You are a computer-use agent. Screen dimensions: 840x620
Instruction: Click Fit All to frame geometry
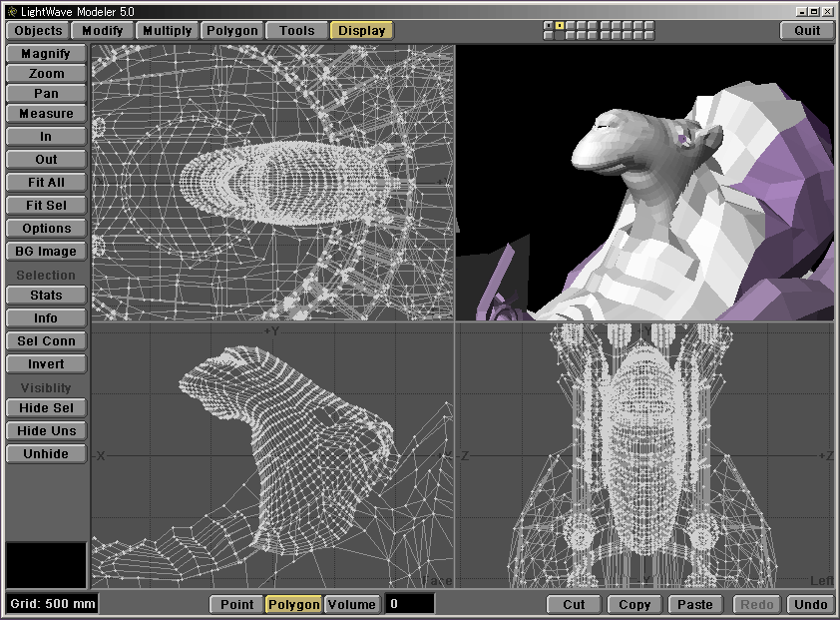click(x=46, y=183)
